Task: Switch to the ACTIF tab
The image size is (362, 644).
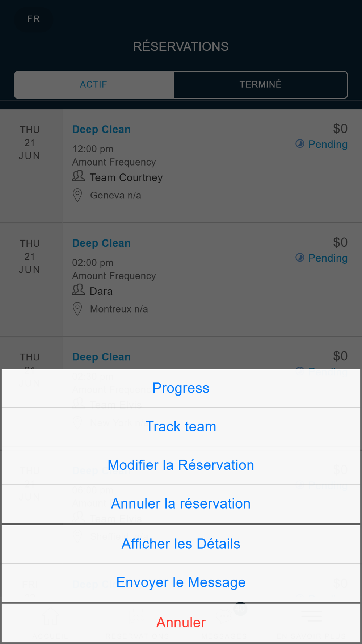Action: pyautogui.click(x=94, y=84)
